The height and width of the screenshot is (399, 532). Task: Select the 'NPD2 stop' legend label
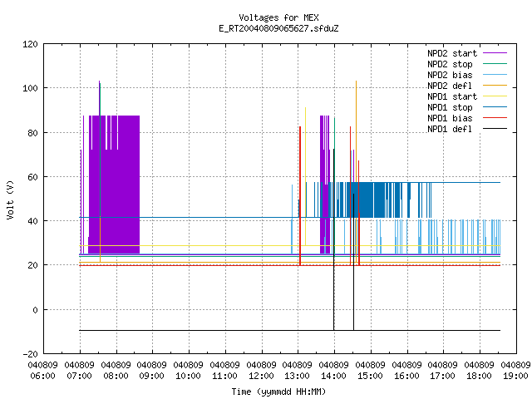(x=450, y=64)
